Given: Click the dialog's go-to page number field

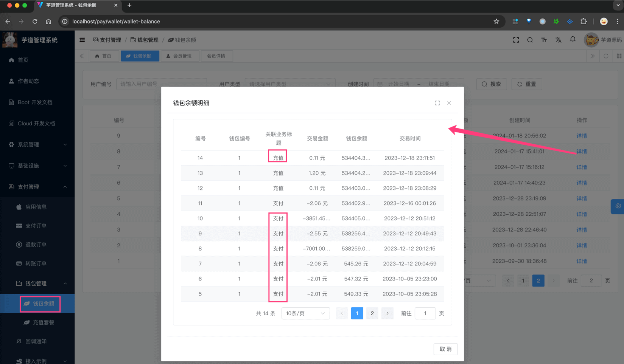Looking at the screenshot, I should pos(425,313).
